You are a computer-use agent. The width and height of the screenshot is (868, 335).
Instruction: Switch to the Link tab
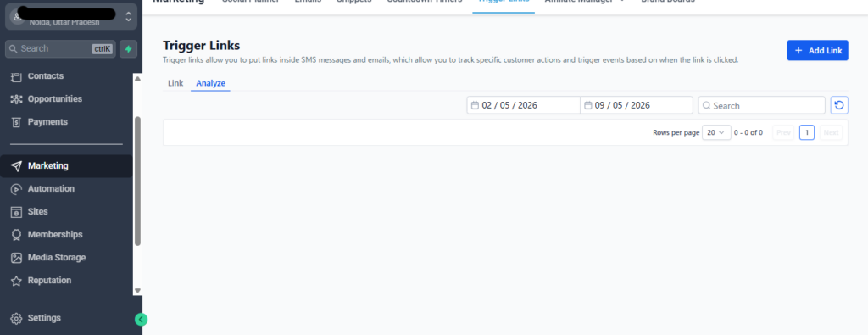click(x=175, y=83)
